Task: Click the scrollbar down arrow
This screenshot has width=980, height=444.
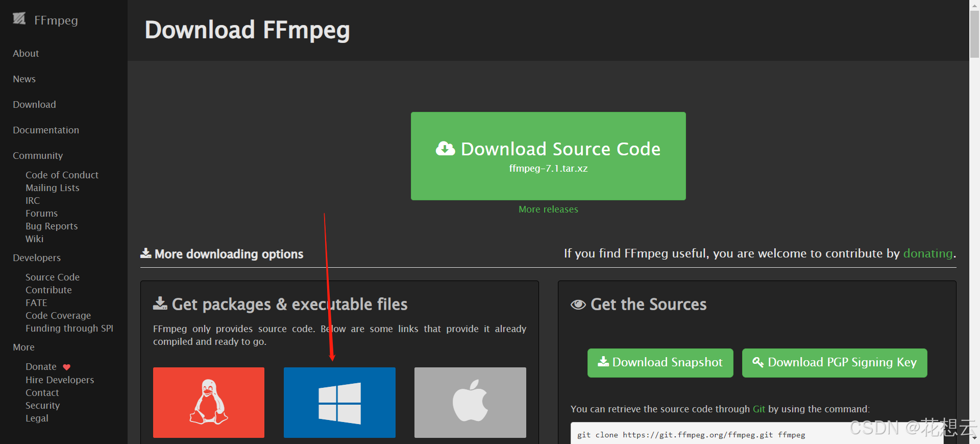Action: [x=974, y=439]
